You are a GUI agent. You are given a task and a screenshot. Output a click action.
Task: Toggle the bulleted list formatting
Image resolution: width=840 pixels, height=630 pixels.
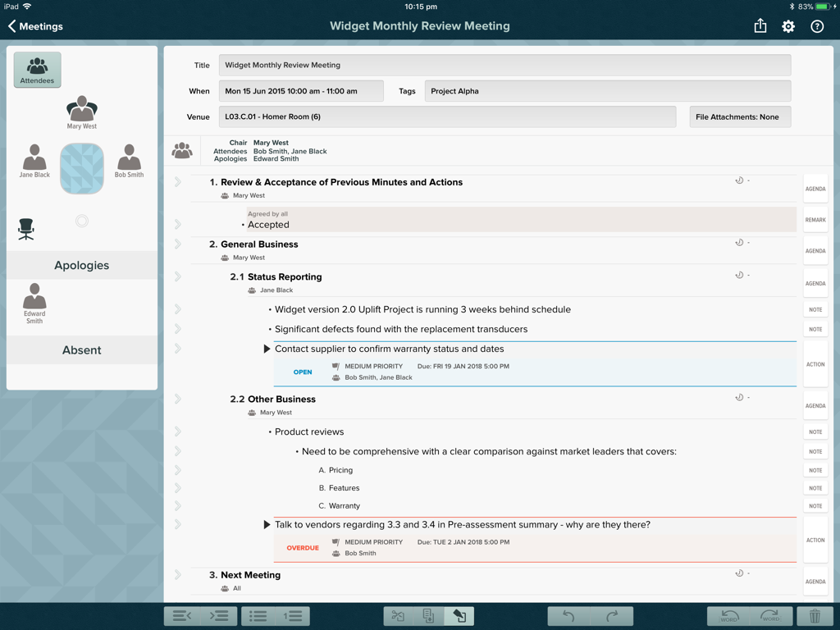pos(257,615)
